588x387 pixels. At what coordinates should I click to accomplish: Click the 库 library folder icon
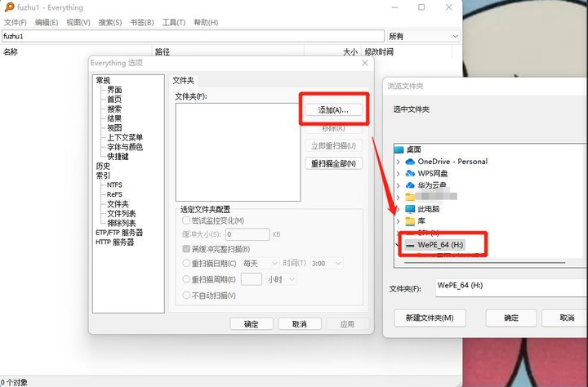click(x=410, y=221)
